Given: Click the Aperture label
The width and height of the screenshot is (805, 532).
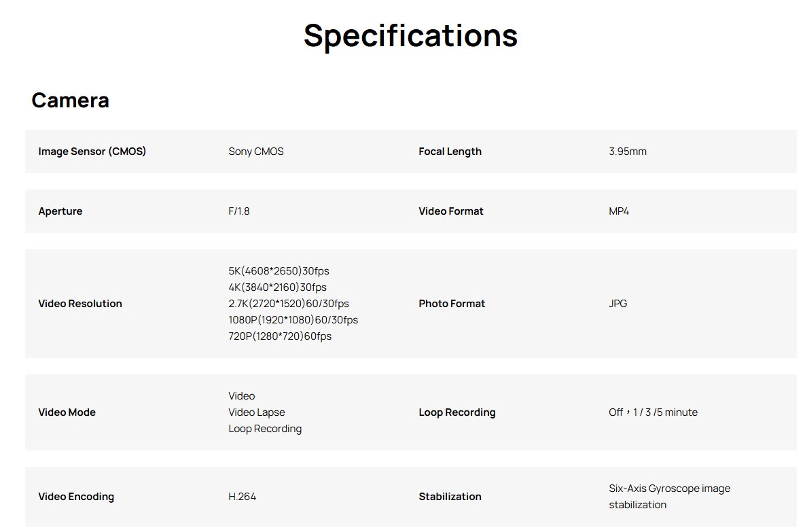Looking at the screenshot, I should 60,211.
